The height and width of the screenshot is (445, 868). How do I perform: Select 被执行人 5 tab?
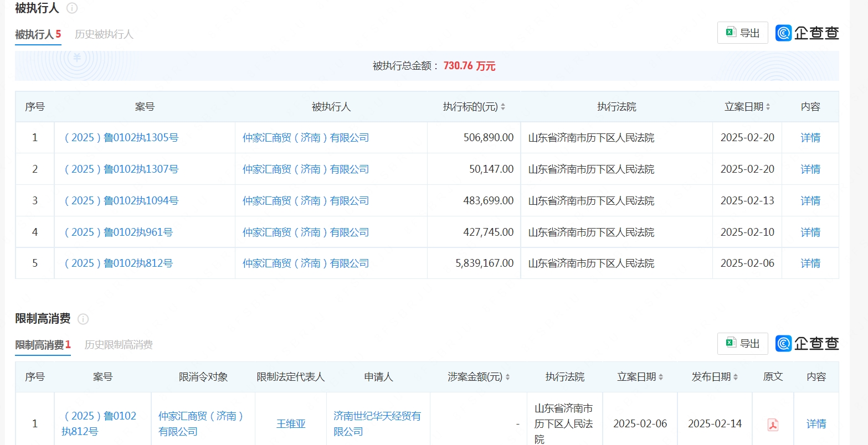38,34
